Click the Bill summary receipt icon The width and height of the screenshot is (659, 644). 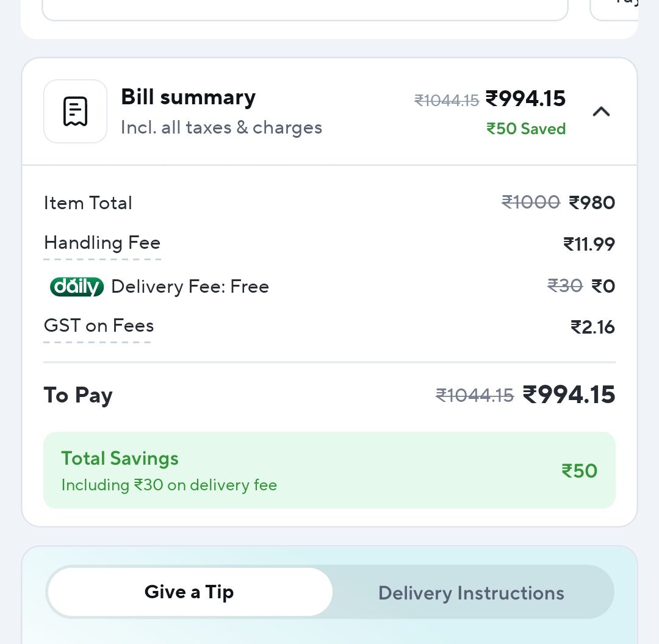click(x=75, y=112)
